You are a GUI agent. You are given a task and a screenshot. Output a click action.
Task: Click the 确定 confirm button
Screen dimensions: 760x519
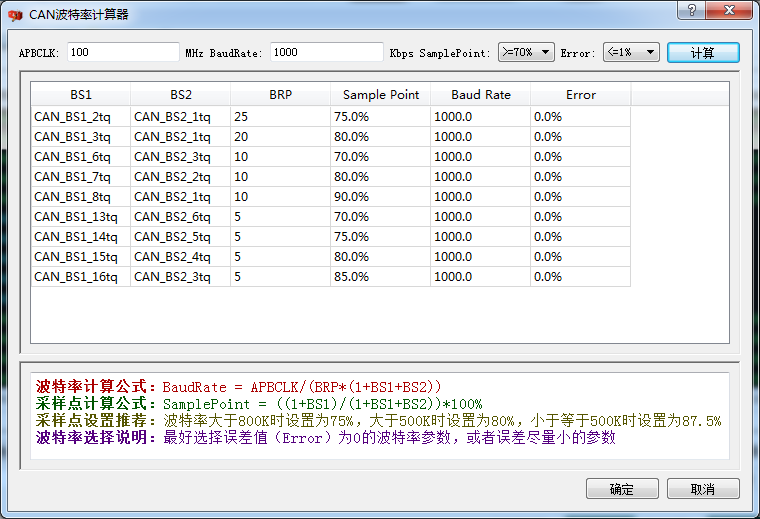coord(622,489)
